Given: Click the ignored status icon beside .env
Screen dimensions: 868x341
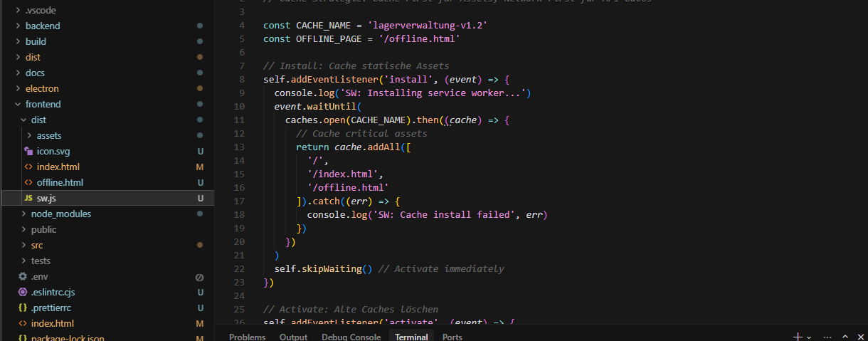Looking at the screenshot, I should (x=200, y=276).
